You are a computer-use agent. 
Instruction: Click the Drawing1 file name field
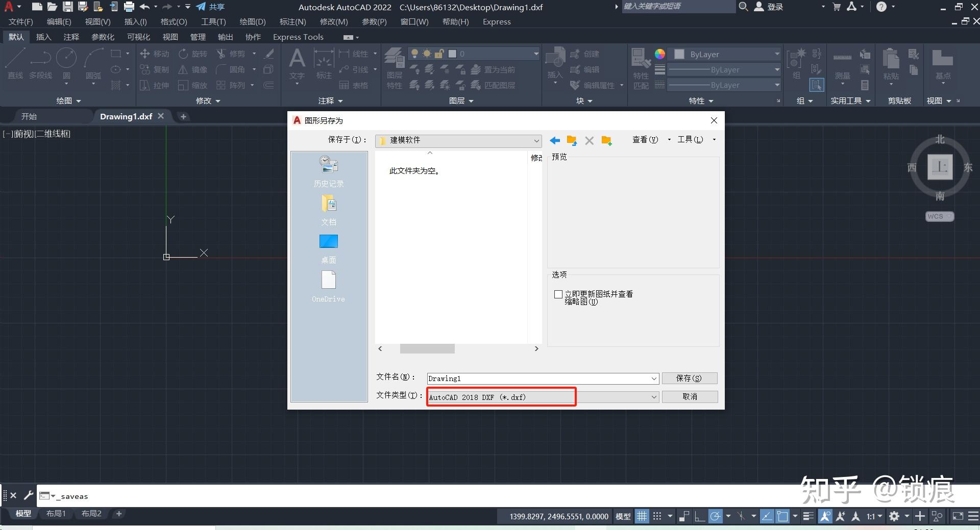[541, 378]
